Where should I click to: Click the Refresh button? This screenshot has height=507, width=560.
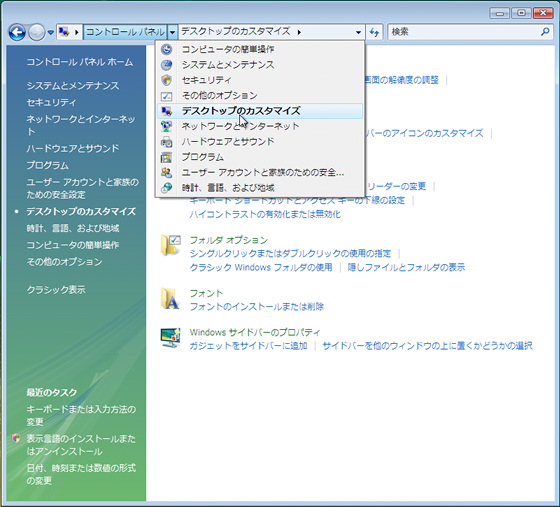pos(374,32)
